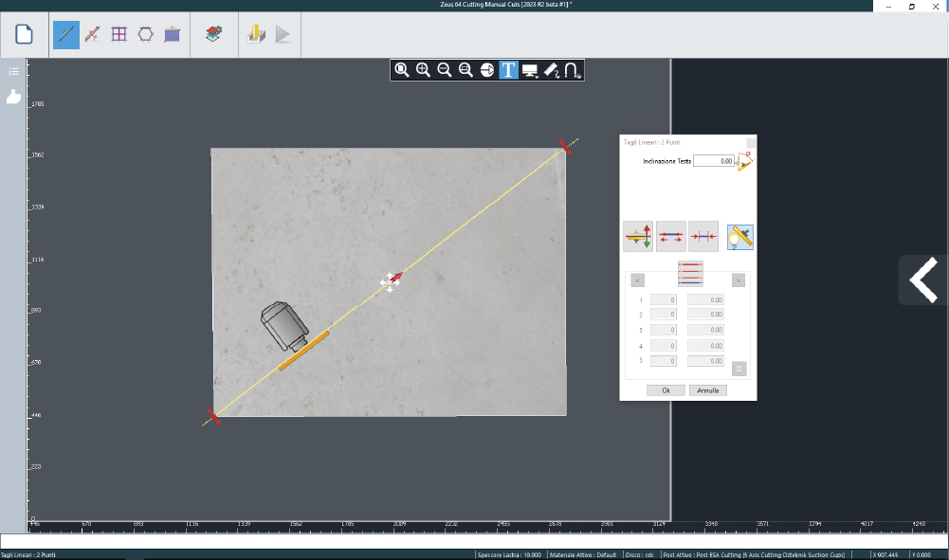Click the zoom out magnifier
Viewport: 949px width, 560px height.
[x=444, y=70]
